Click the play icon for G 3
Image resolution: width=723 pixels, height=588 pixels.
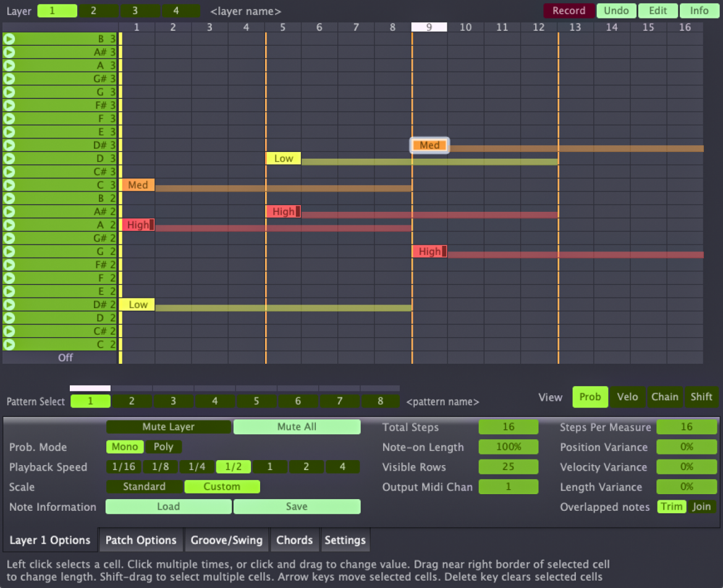(x=9, y=92)
